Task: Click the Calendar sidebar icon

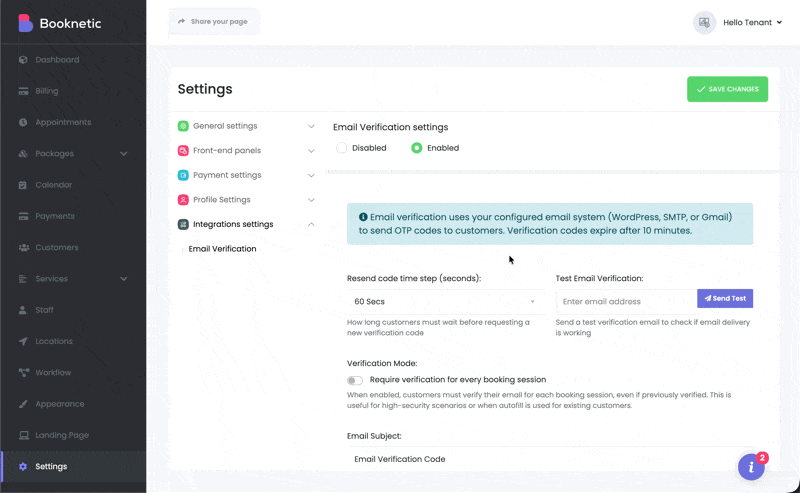Action: point(23,185)
